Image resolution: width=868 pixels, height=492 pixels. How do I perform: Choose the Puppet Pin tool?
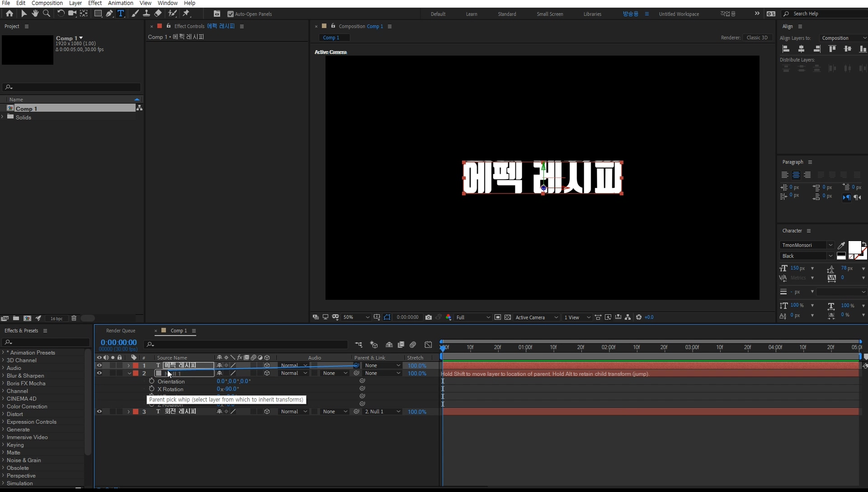coord(186,14)
